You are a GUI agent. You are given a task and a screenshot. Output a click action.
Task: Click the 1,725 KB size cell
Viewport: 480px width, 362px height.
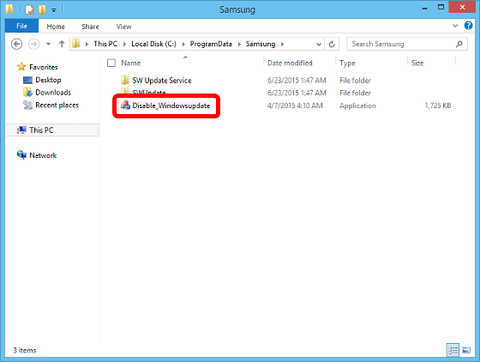(438, 106)
